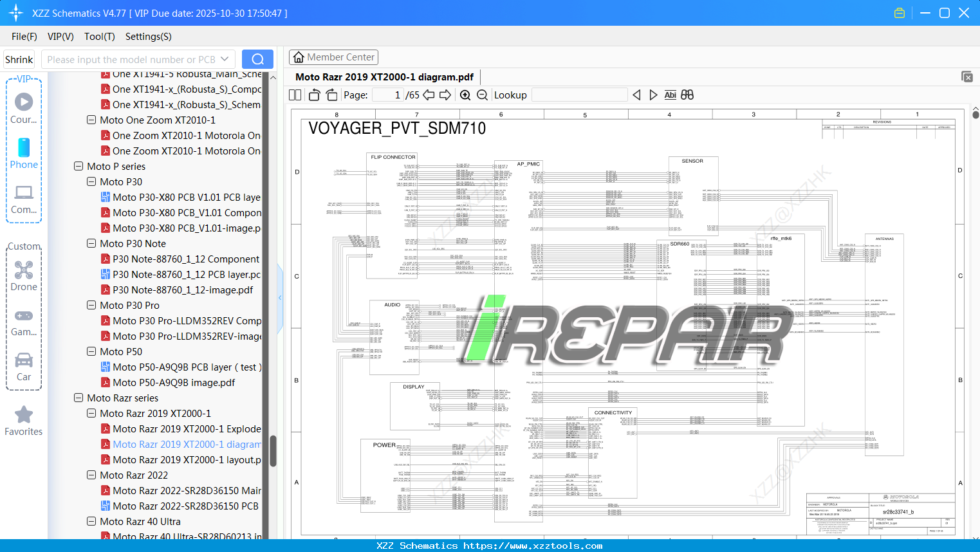Open Moto Razr 2019 XT2000-1 diagram in tree
Image resolution: width=980 pixels, height=552 pixels.
point(181,444)
